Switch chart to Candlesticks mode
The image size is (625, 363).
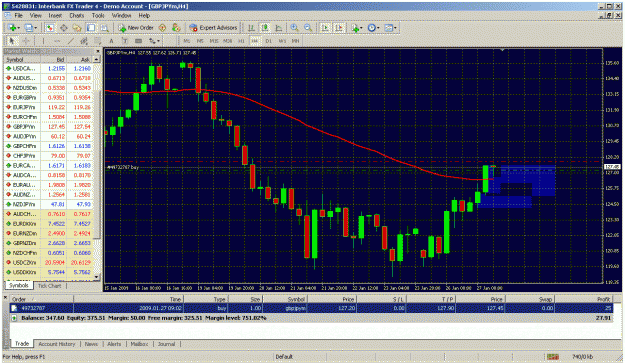tap(265, 28)
